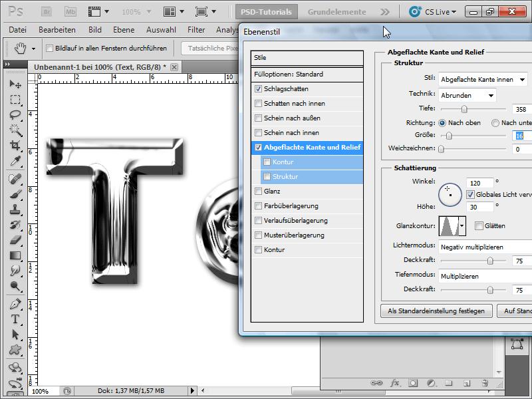Check Bildlauf in allen Fenstern durchführen
Image resolution: width=532 pixels, height=399 pixels.
coord(49,48)
